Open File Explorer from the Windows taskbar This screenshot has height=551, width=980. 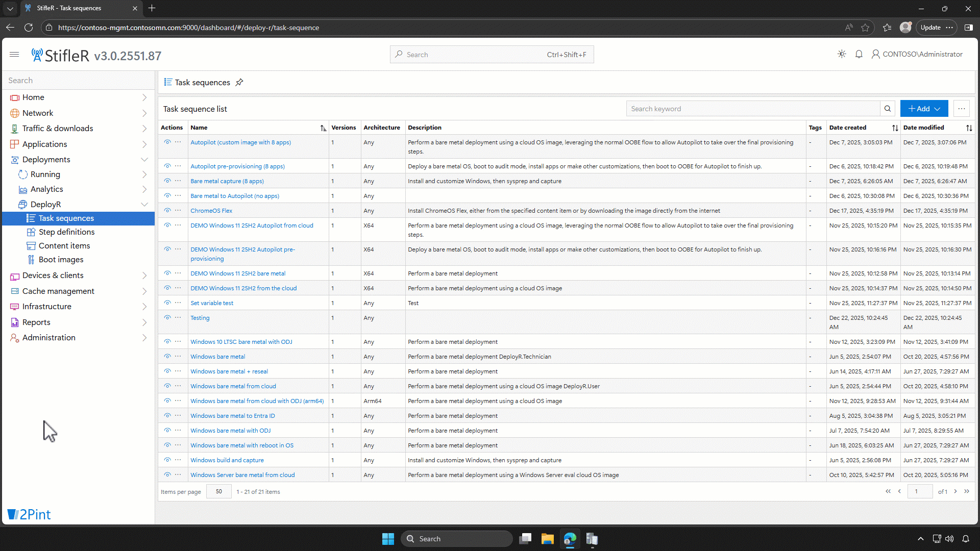point(547,539)
